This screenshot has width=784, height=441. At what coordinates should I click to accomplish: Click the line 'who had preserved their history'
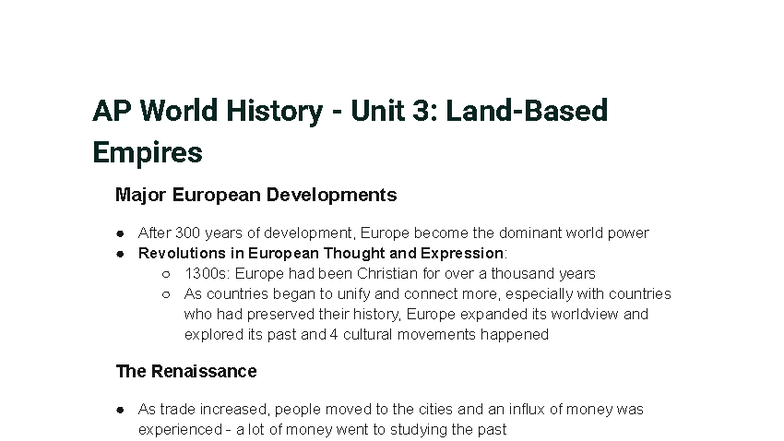point(416,314)
